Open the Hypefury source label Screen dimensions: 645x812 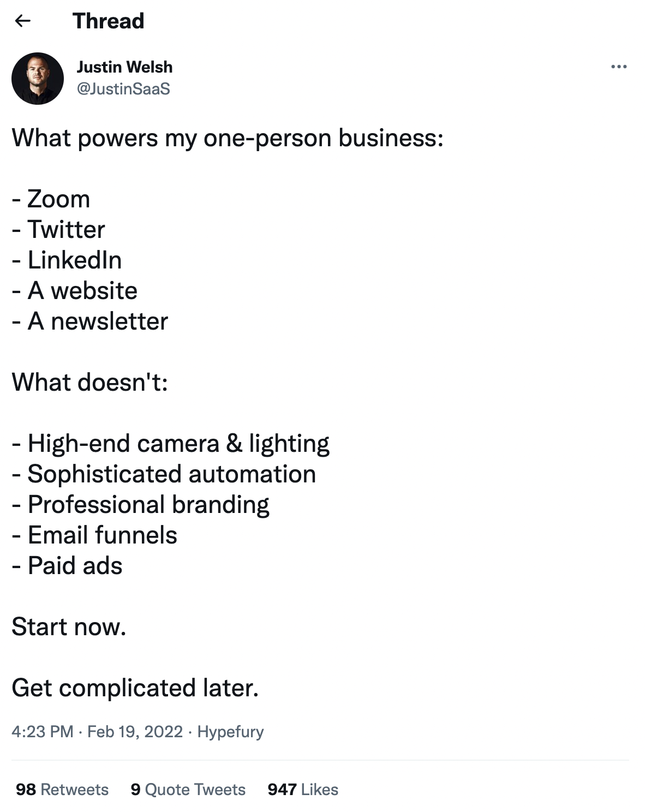230,731
